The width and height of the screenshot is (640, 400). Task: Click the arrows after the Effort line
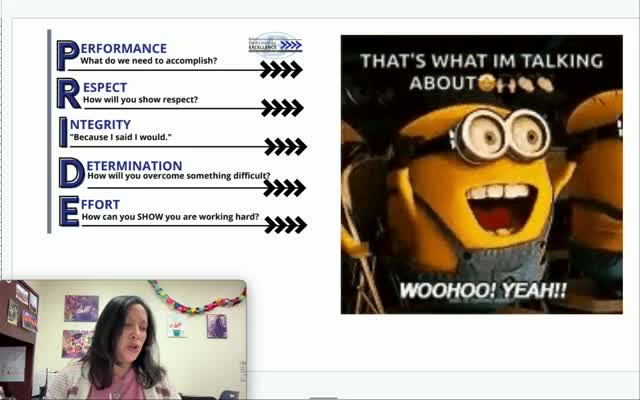[285, 225]
